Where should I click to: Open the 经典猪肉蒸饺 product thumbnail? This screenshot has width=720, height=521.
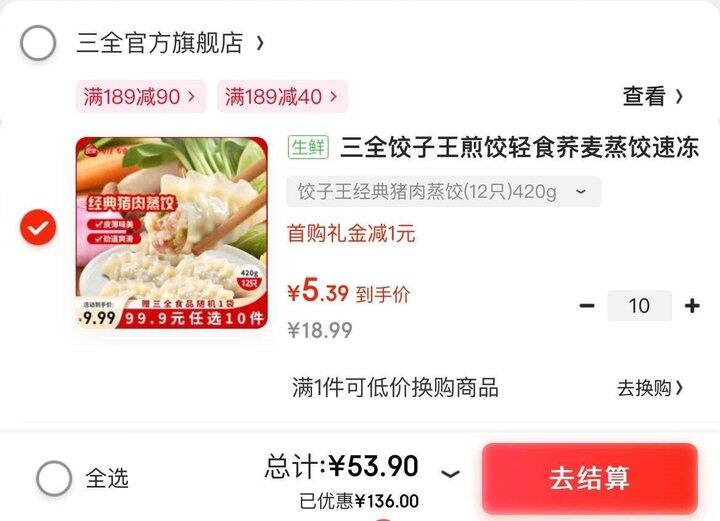point(172,233)
